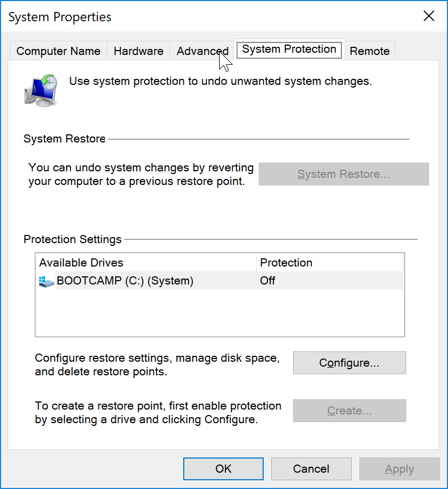Click the Available Drives column header

click(x=81, y=262)
